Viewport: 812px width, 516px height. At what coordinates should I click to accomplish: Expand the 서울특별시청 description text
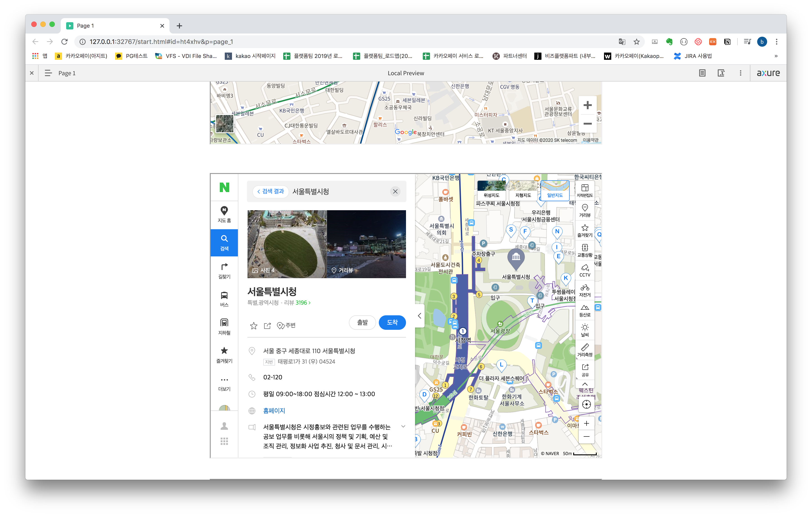[403, 426]
